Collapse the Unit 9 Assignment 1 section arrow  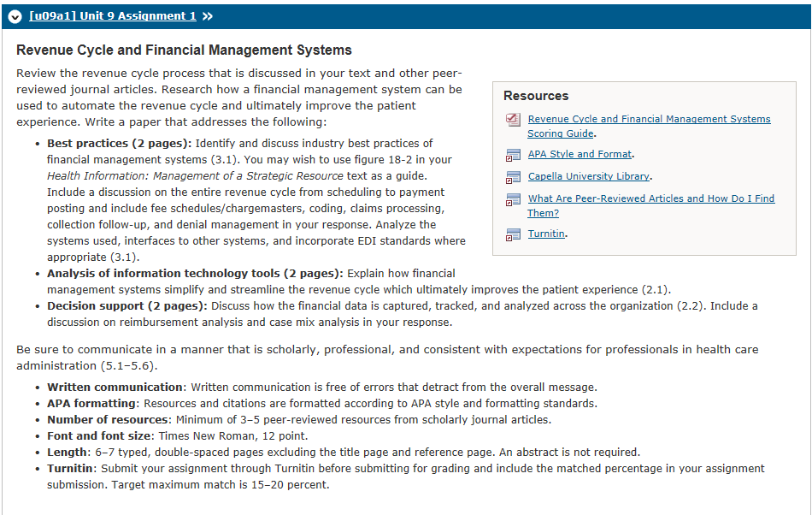pyautogui.click(x=15, y=16)
